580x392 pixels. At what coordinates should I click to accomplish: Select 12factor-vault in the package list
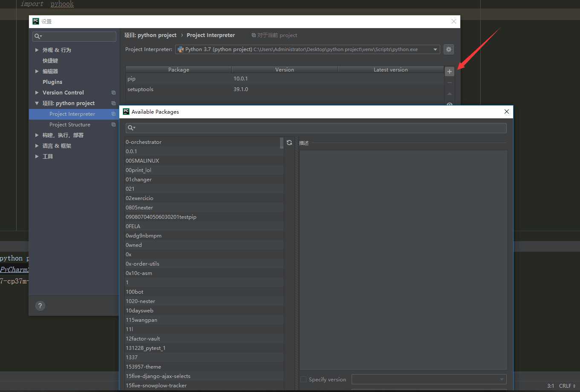click(205, 339)
